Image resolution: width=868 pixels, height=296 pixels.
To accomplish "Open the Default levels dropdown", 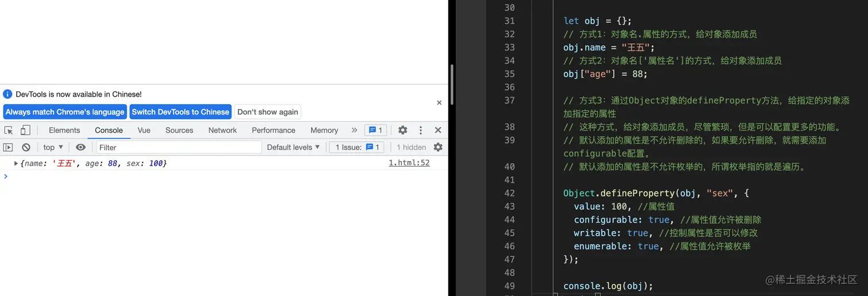I will click(x=293, y=148).
